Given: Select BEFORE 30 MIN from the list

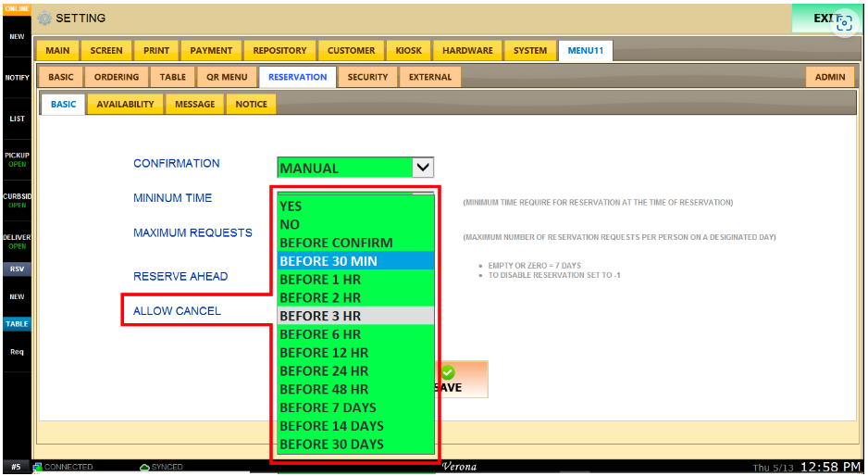Looking at the screenshot, I should coord(356,261).
